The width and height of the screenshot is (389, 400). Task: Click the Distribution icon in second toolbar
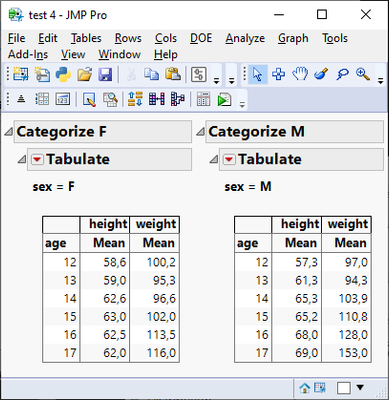(21, 99)
